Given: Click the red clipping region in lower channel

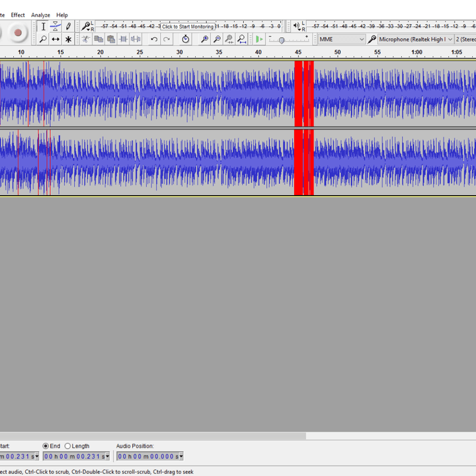Looking at the screenshot, I should coord(304,163).
